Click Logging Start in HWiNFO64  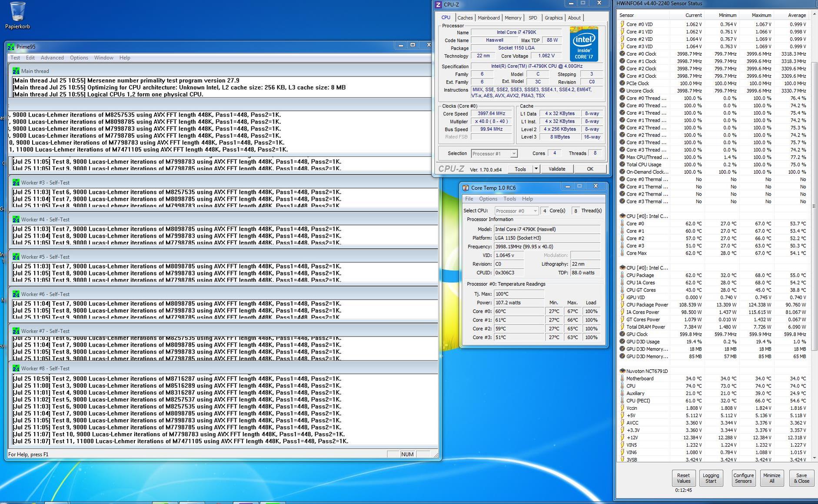[x=711, y=478]
